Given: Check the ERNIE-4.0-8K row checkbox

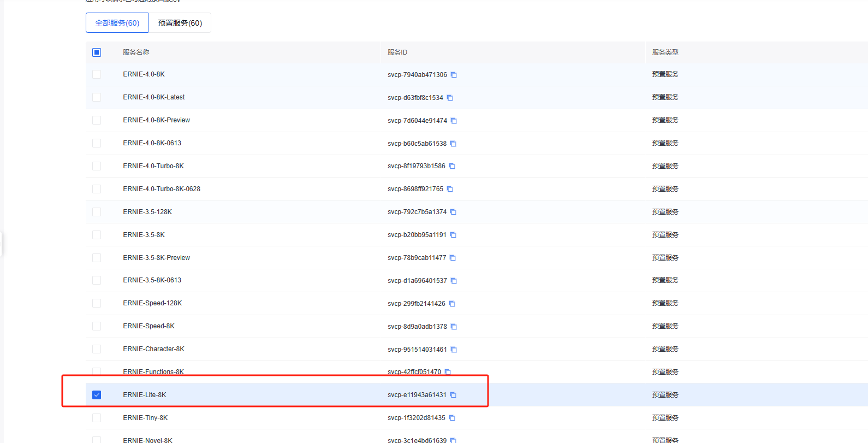Looking at the screenshot, I should coord(97,74).
